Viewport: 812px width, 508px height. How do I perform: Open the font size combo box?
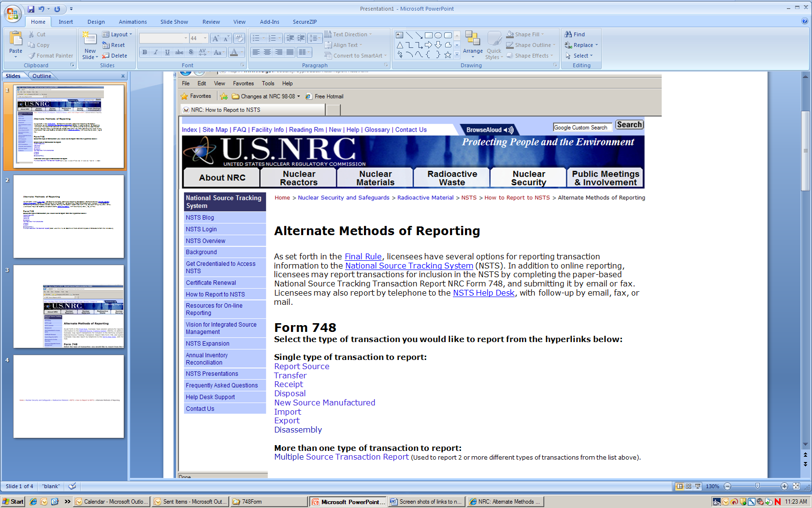198,38
